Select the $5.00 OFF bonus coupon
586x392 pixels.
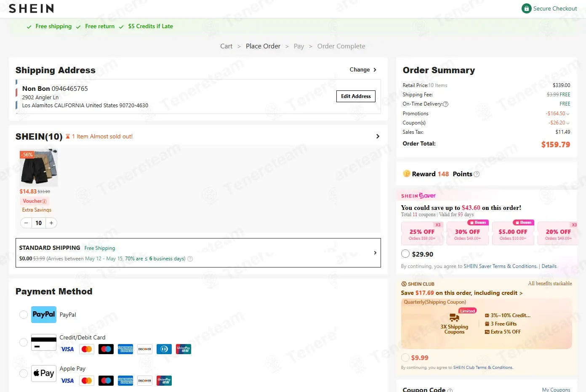pos(513,233)
